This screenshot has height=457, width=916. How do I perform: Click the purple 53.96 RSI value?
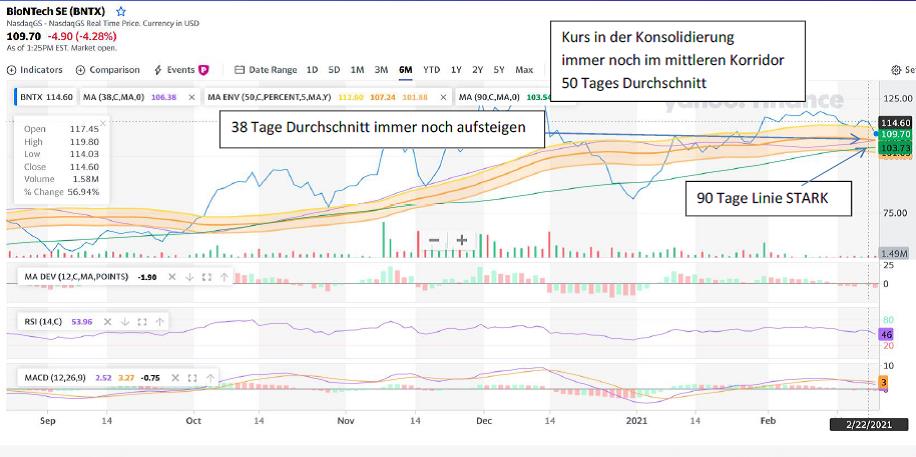[x=82, y=321]
